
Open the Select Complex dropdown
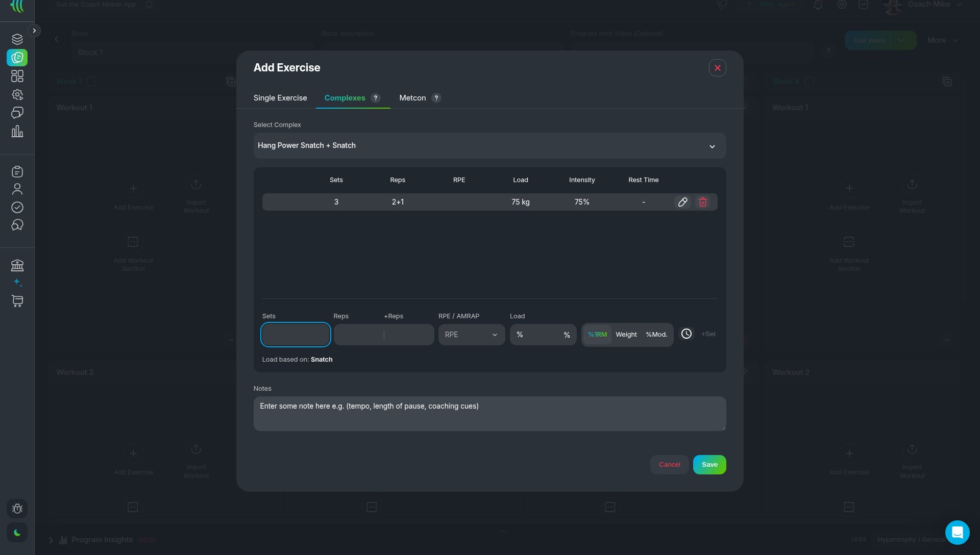click(x=489, y=146)
